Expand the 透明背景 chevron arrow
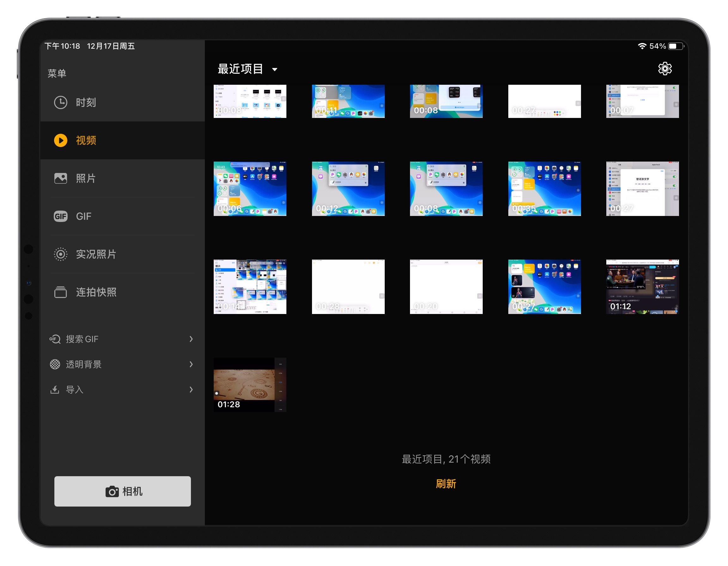728x566 pixels. [x=191, y=364]
